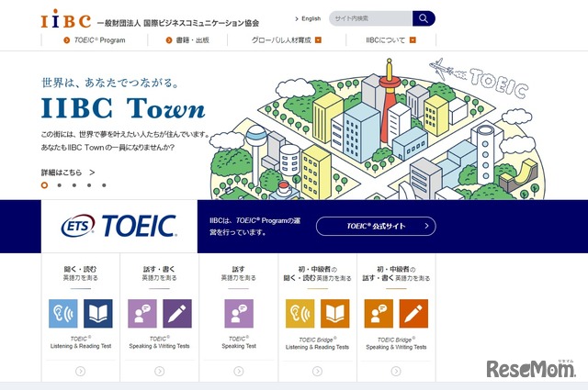Click the 話す 英語力を測る heading
The image size is (588, 390).
click(239, 273)
